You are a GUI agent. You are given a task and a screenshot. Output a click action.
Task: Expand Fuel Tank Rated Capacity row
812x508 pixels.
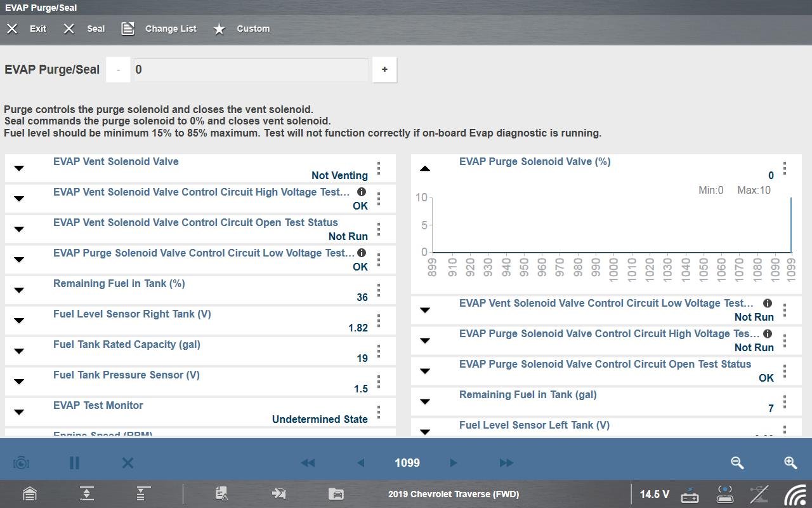point(19,351)
